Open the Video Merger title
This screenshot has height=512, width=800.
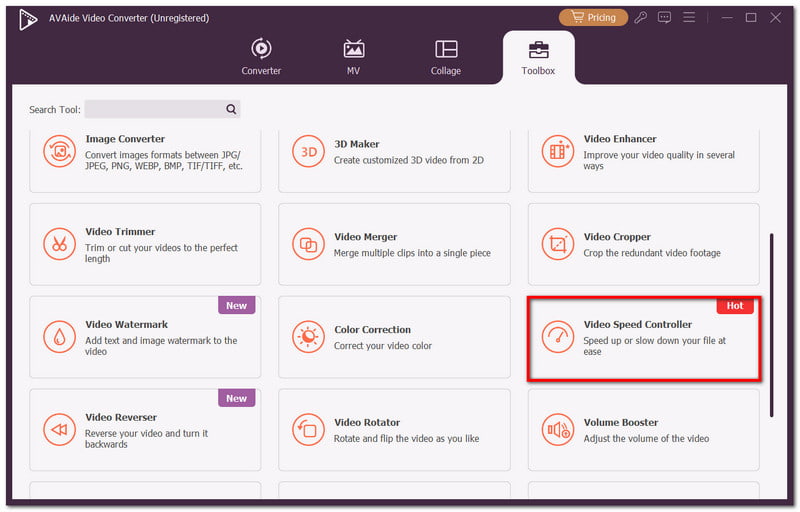click(365, 237)
